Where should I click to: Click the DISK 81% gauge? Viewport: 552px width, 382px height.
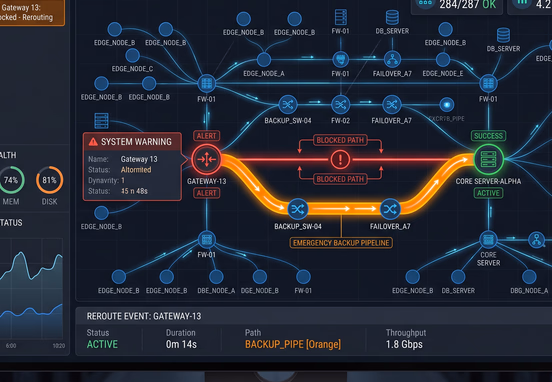[49, 180]
